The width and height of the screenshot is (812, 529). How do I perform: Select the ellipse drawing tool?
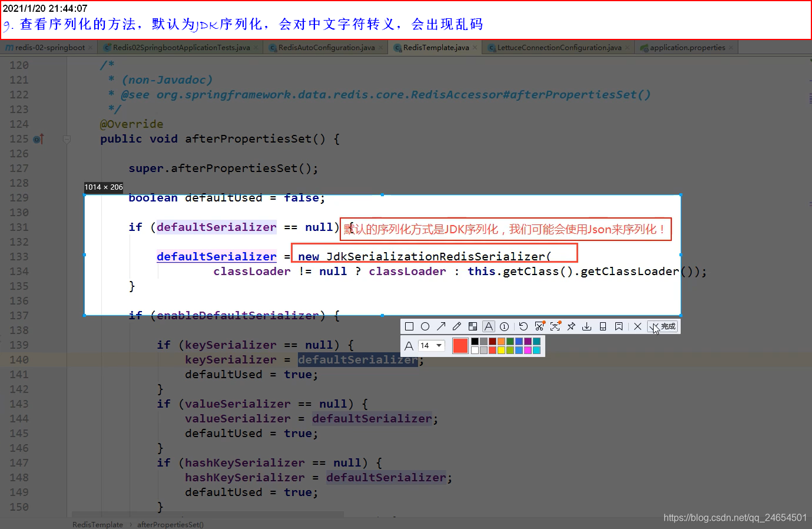pyautogui.click(x=425, y=326)
